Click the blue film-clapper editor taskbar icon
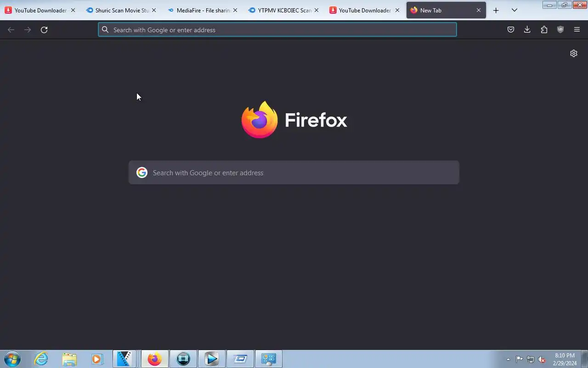This screenshot has width=588, height=368. [124, 359]
